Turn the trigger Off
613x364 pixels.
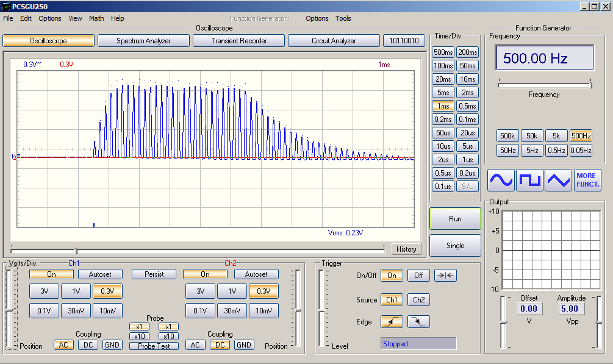pos(418,275)
